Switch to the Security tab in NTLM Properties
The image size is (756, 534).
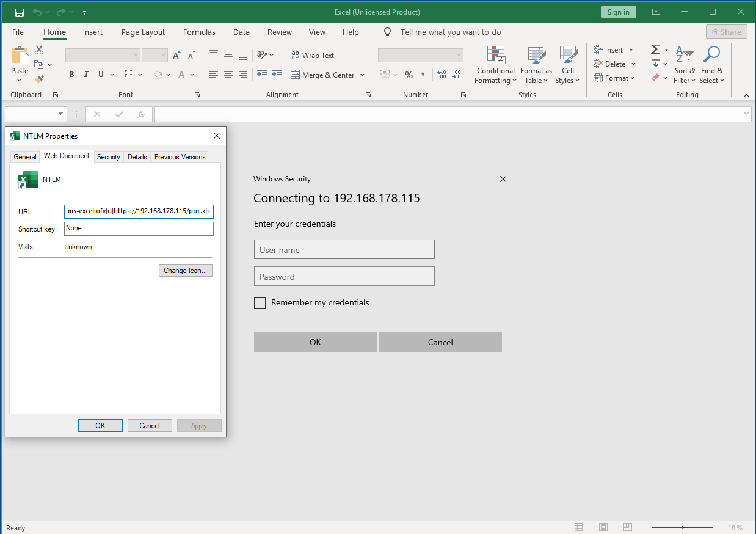108,156
